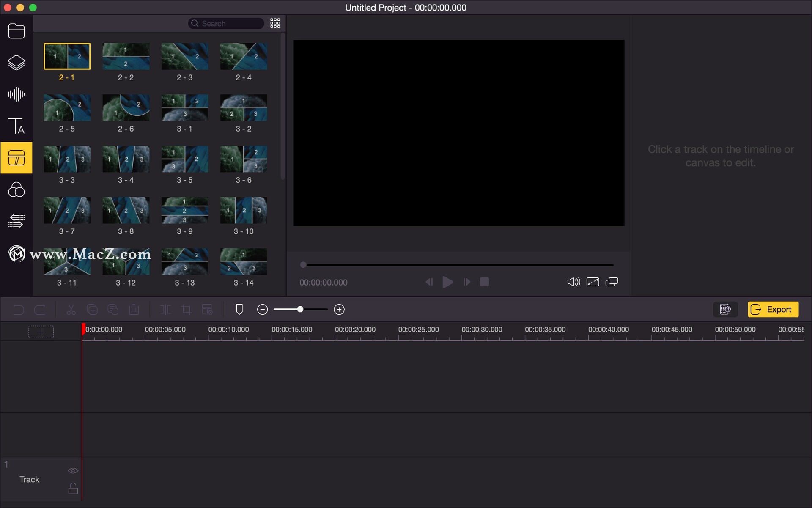Screen dimensions: 812x508
Task: Toggle Track 1 lock icon
Action: (x=73, y=489)
